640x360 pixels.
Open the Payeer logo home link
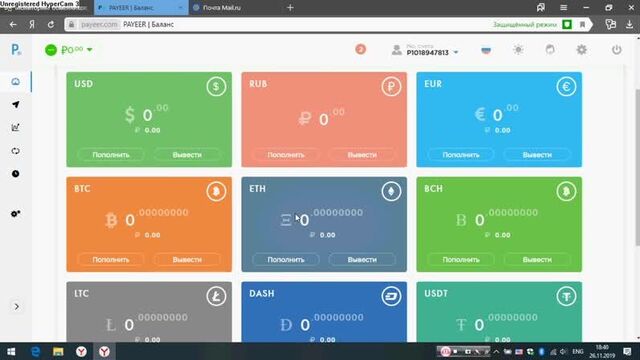click(16, 50)
